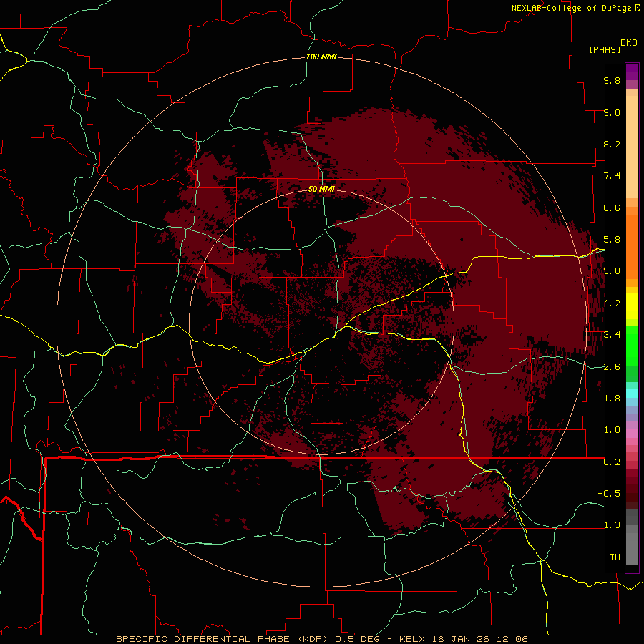Click the 'KBLX' station ID in caption

pos(412,639)
